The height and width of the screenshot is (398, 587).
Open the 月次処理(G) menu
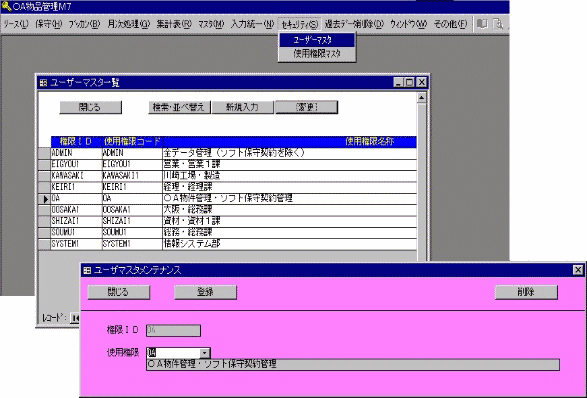point(128,24)
